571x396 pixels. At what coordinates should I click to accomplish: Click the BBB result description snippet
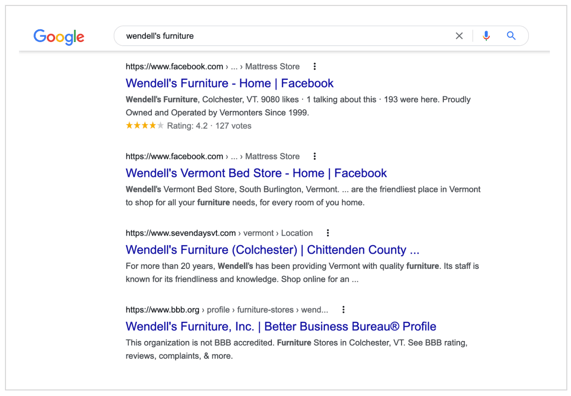coord(296,349)
